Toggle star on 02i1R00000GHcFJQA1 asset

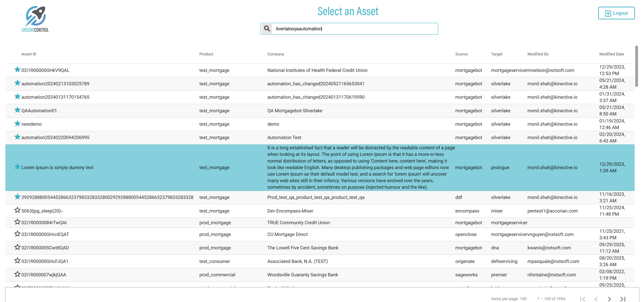point(17,261)
